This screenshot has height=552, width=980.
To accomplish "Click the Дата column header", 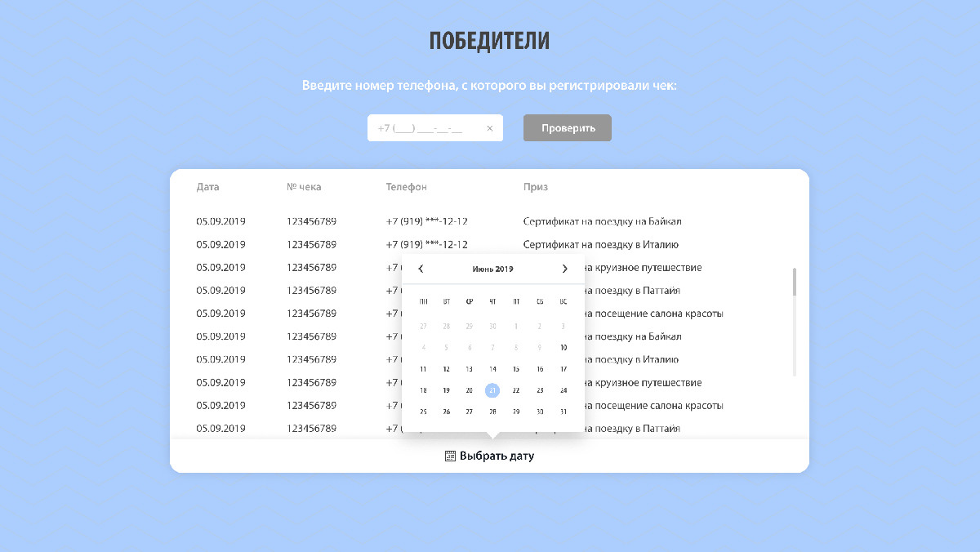I will tap(208, 187).
